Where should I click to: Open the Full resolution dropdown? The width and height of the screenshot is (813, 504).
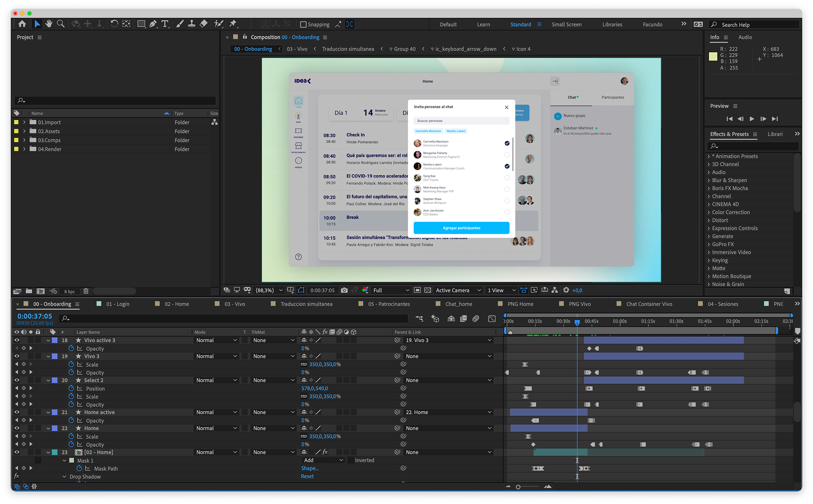[391, 290]
